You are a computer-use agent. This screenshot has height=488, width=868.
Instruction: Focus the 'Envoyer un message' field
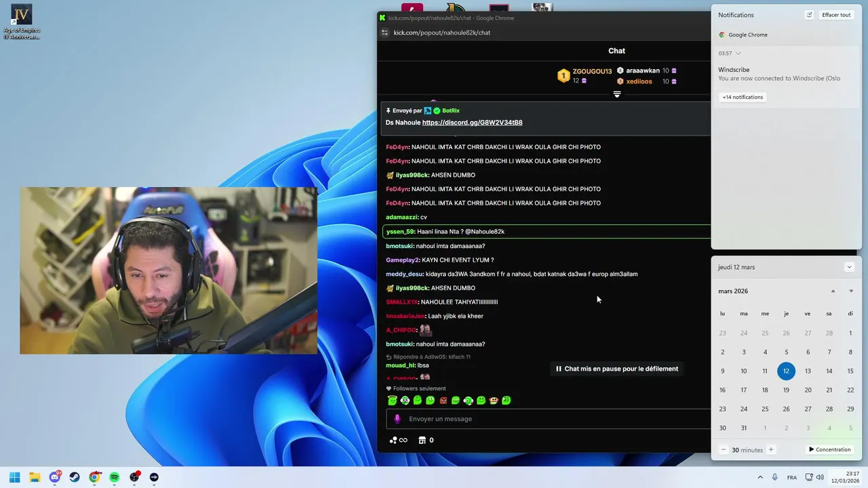(x=548, y=419)
